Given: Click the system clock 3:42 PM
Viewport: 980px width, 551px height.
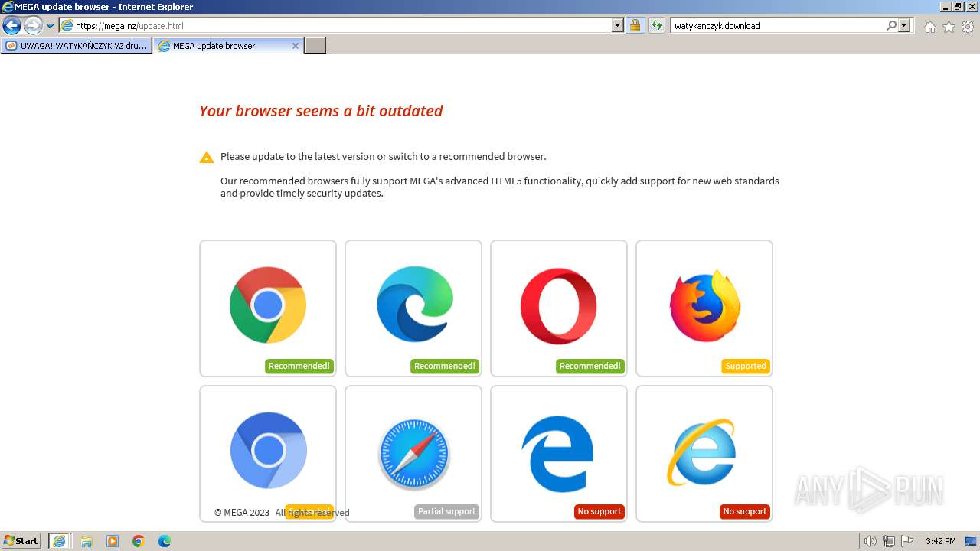Looking at the screenshot, I should click(x=940, y=541).
